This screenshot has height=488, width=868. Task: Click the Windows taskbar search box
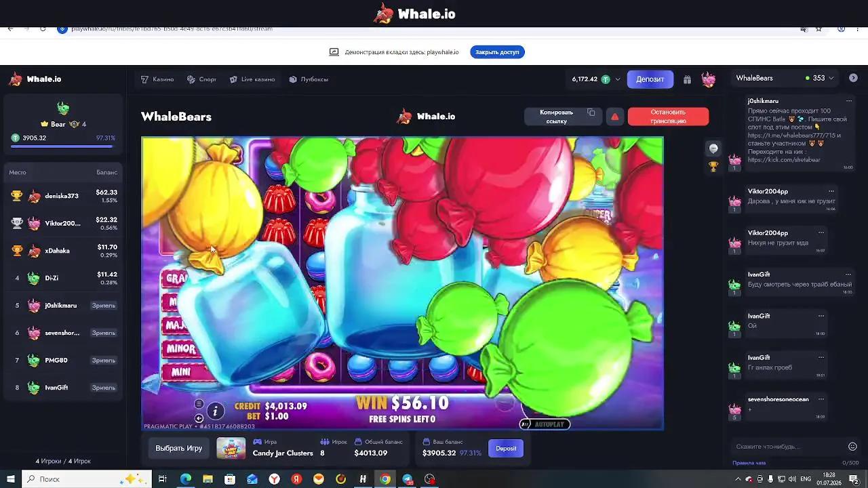(x=86, y=479)
